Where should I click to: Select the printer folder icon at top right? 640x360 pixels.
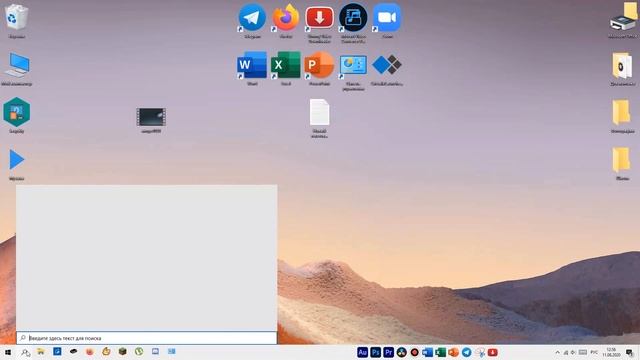pyautogui.click(x=623, y=18)
